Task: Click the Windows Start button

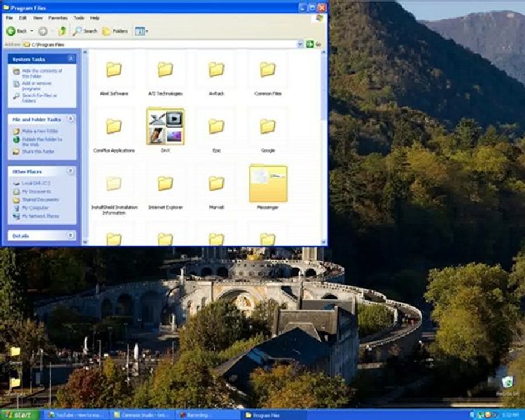Action: pos(19,415)
